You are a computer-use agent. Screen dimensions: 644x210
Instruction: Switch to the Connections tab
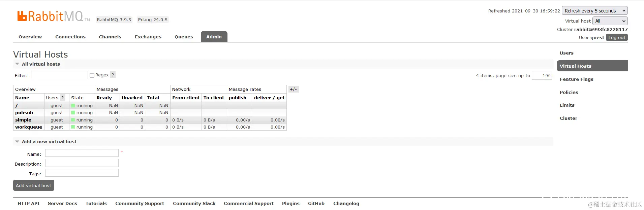tap(70, 37)
